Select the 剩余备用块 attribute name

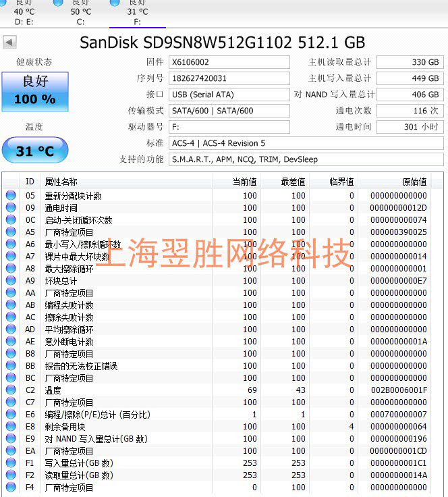(65, 427)
